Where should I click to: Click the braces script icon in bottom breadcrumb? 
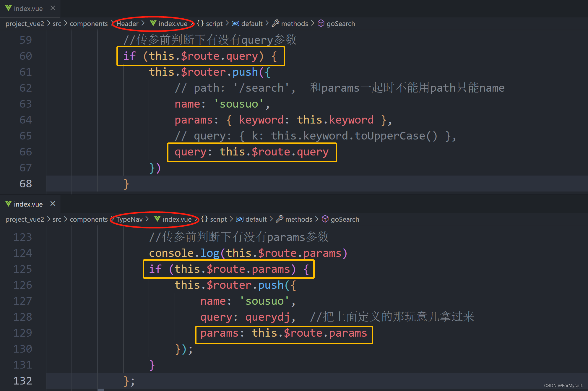204,219
